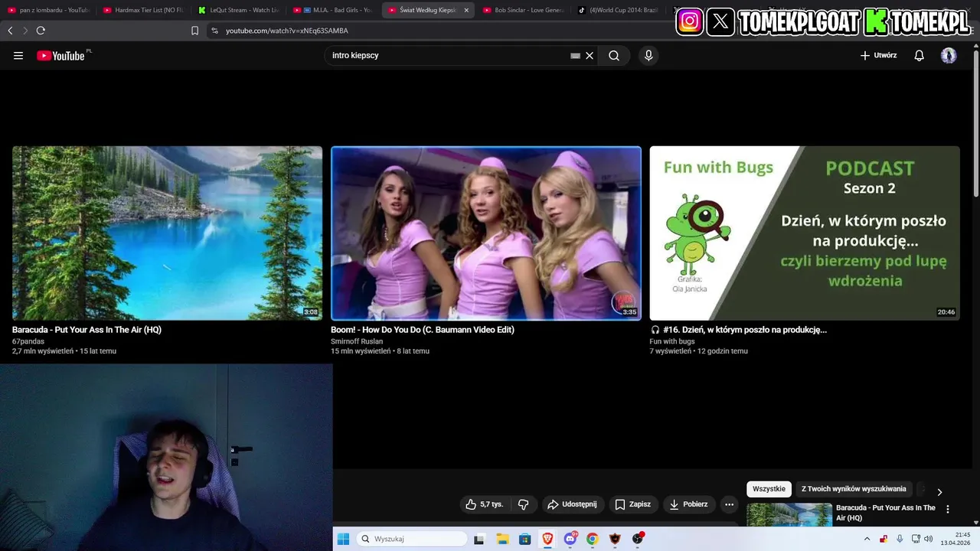Image resolution: width=980 pixels, height=551 pixels.
Task: Bookmark the page using the bookmark icon
Action: coord(194,31)
